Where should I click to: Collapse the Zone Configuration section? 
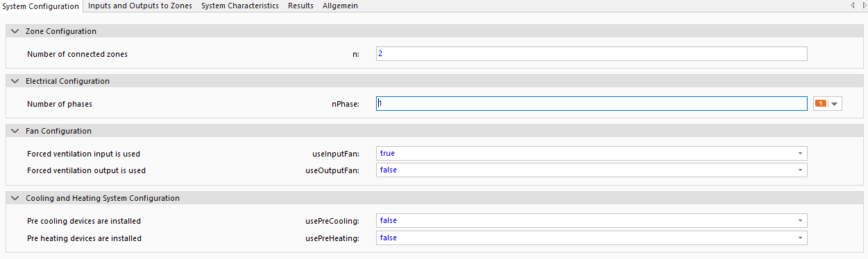[x=15, y=31]
